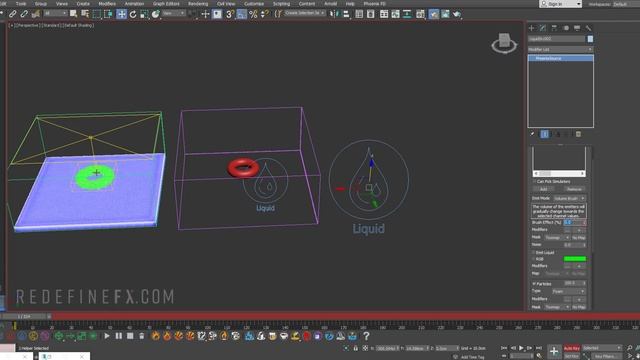Switch to the Display command panel tab
This screenshot has height=360, width=640.
click(x=577, y=28)
